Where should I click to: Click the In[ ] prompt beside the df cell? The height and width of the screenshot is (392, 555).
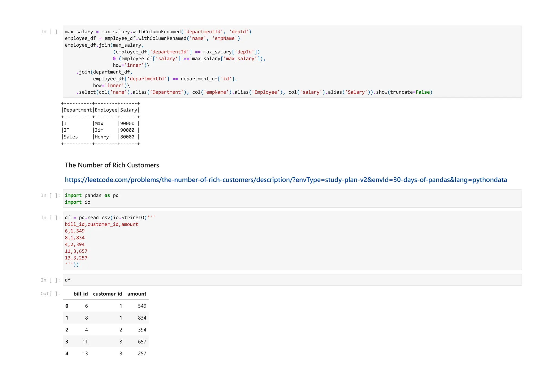(50, 280)
